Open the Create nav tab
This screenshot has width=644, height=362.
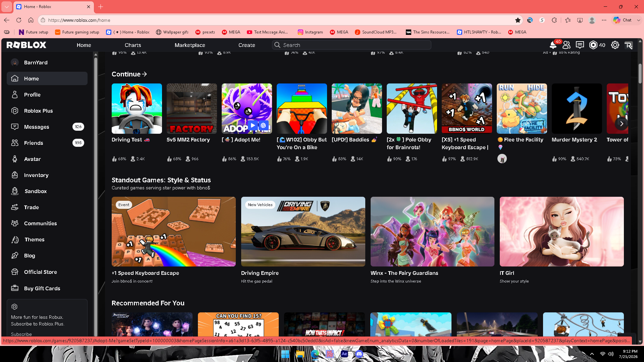(x=247, y=45)
